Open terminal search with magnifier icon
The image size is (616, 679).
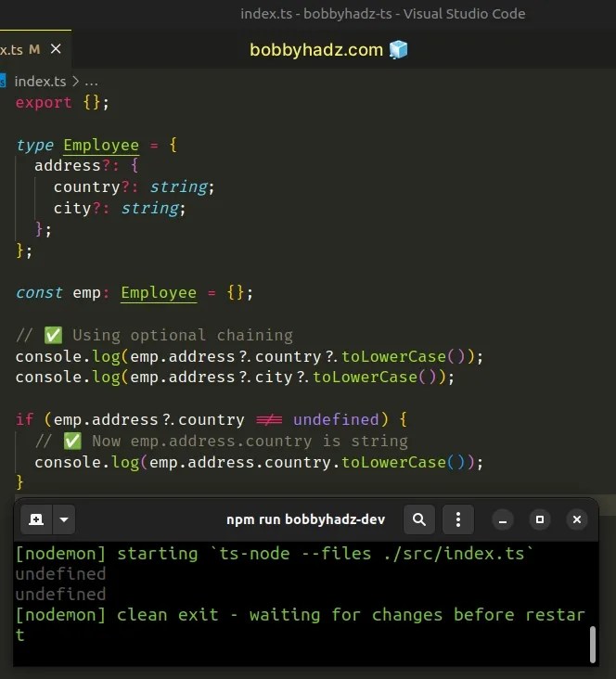pyautogui.click(x=419, y=519)
